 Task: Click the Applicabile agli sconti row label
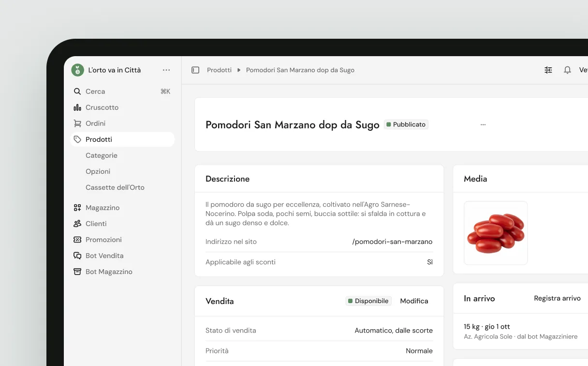(x=240, y=262)
